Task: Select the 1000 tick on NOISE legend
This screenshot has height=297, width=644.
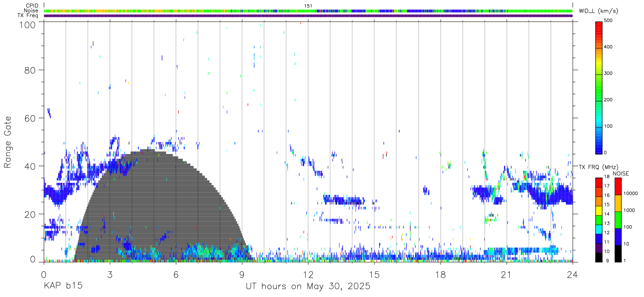Action: click(629, 210)
